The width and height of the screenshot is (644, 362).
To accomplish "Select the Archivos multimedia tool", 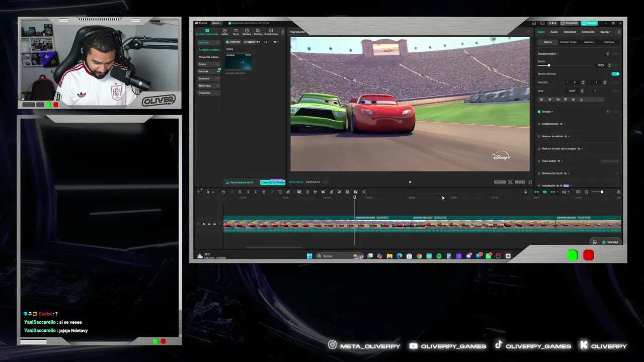I will (x=207, y=32).
